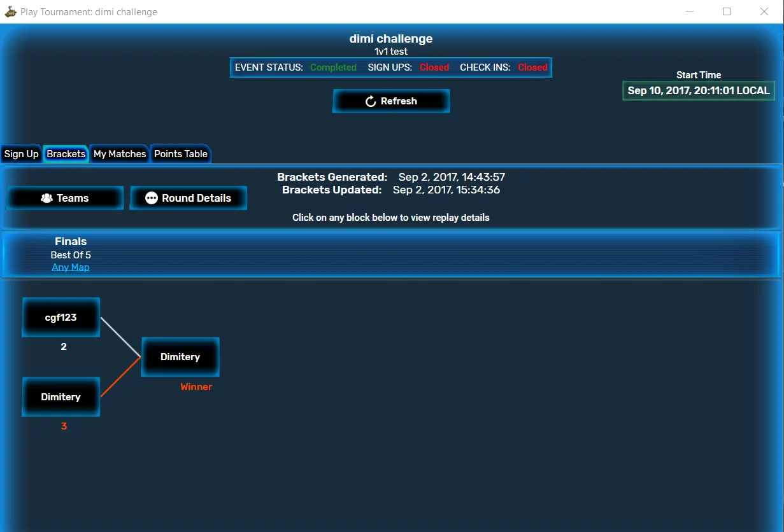Viewport: 784px width, 532px height.
Task: Click the red Winner label
Action: pos(196,387)
